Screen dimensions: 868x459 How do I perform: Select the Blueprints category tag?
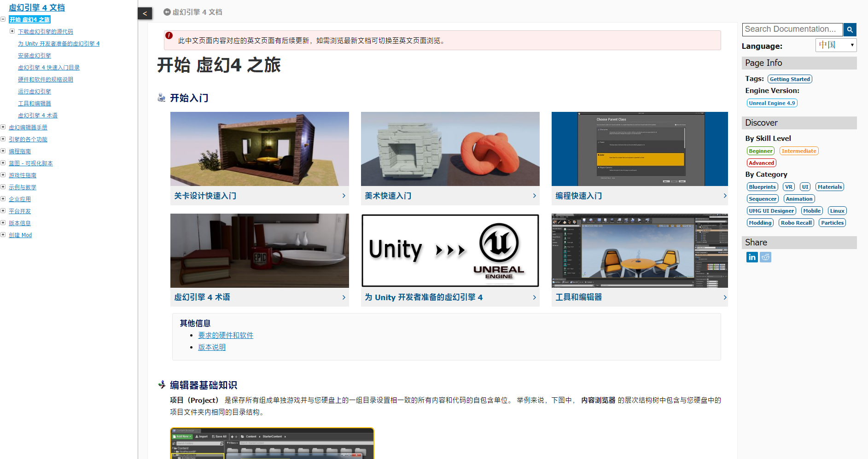click(x=763, y=187)
